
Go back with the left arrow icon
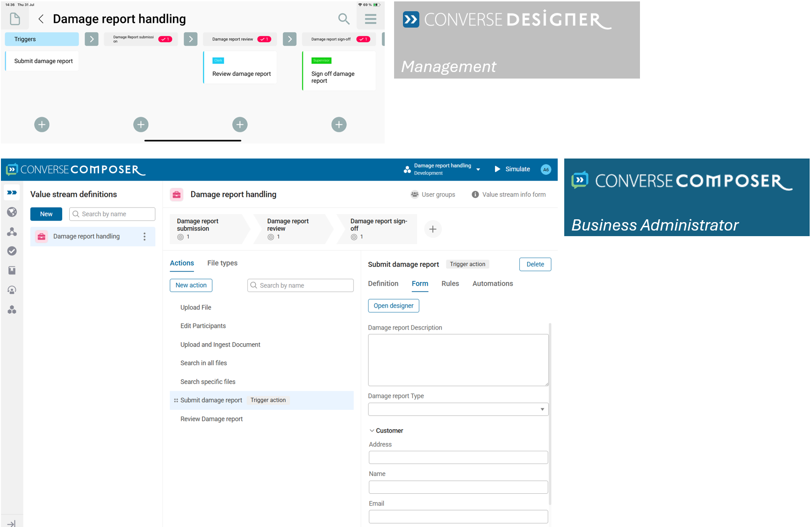41,19
